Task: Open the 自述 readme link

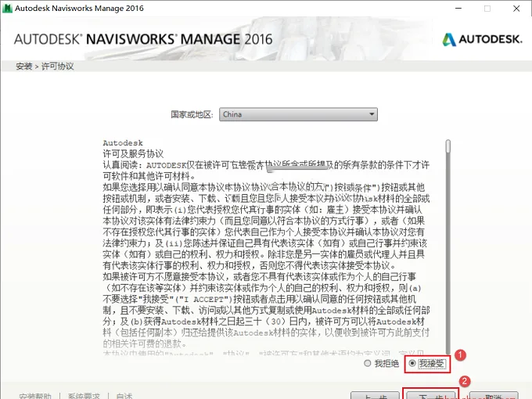Action: 124,396
